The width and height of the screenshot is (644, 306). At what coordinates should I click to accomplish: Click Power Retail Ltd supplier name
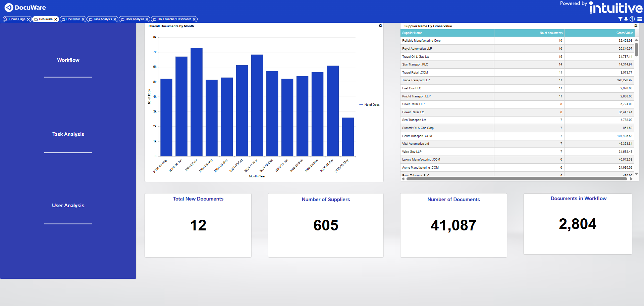[413, 112]
